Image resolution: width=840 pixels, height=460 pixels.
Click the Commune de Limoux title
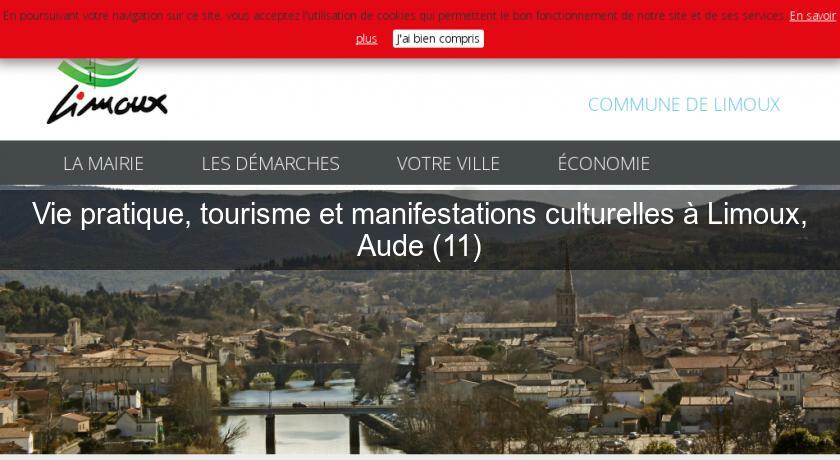[x=684, y=104]
